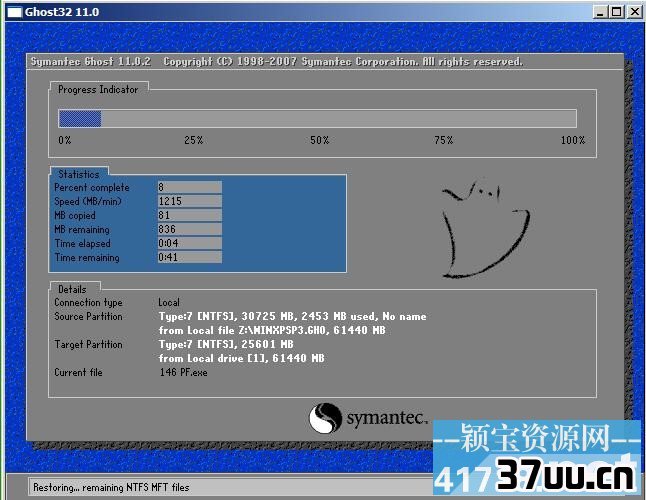Click the connection type value 'Local'
The height and width of the screenshot is (500, 646).
click(x=169, y=302)
